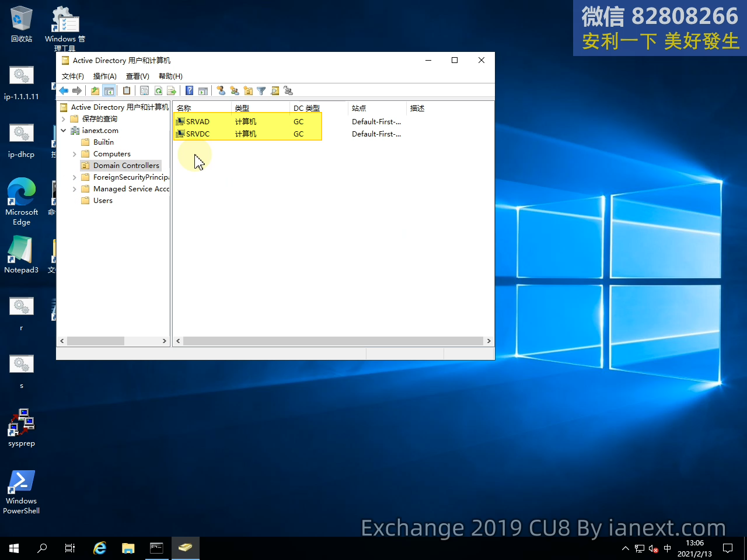Refresh the view with the green arrow icon

(x=158, y=91)
